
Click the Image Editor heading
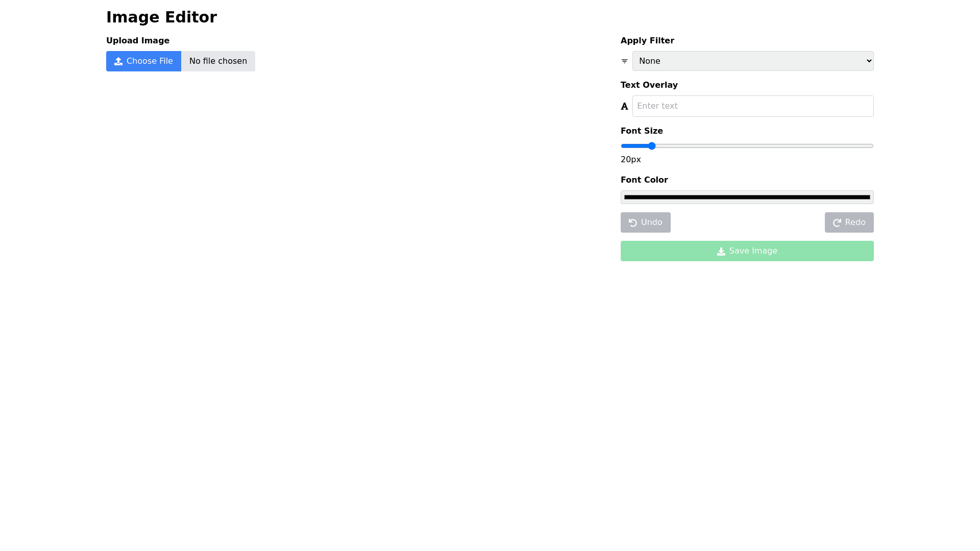pyautogui.click(x=161, y=17)
